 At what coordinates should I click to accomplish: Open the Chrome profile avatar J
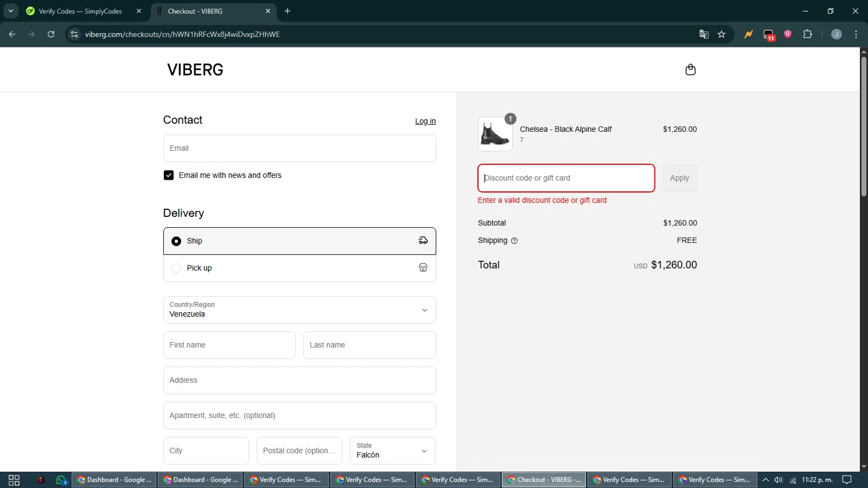[x=836, y=34]
